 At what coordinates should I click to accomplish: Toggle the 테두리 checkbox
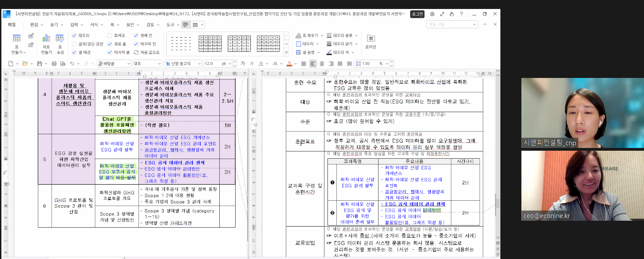[x=74, y=36]
